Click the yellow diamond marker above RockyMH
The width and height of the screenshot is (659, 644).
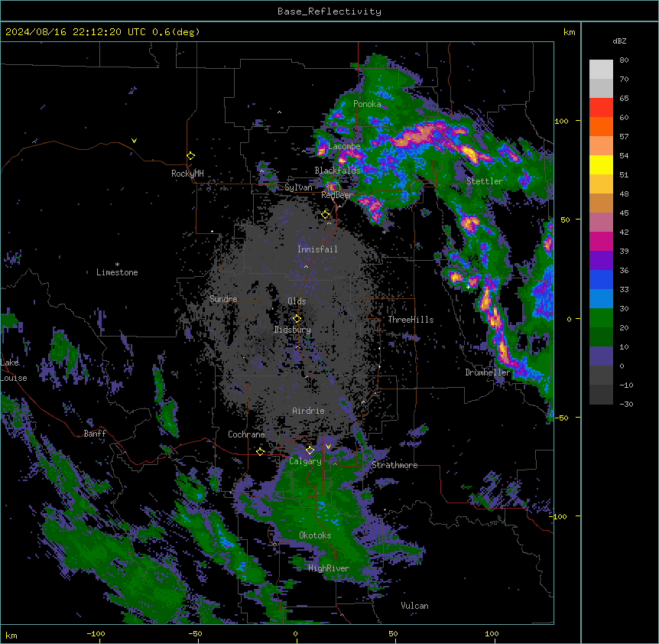(191, 156)
